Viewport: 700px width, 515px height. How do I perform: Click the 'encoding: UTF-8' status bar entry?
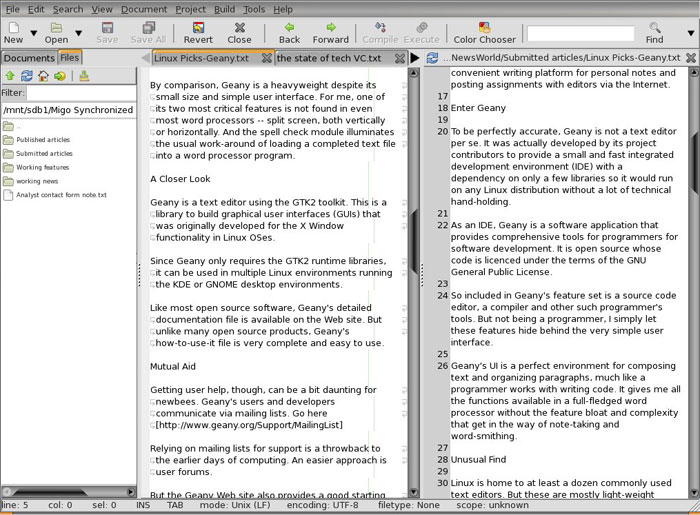(322, 505)
